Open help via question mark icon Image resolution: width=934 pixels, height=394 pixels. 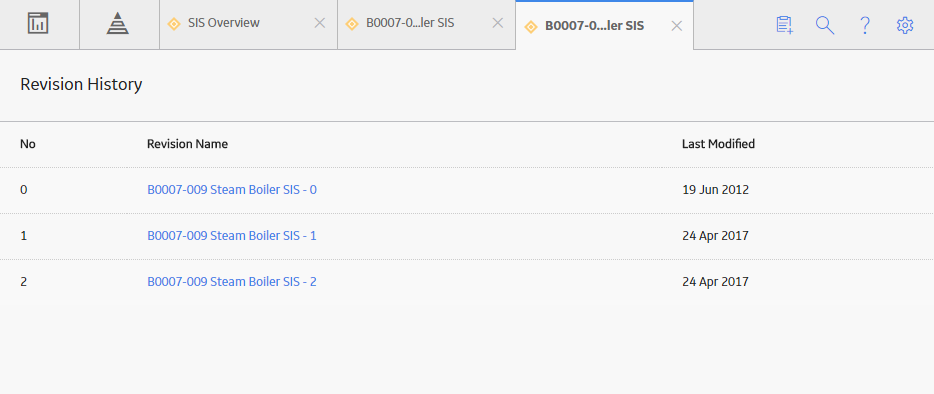865,25
